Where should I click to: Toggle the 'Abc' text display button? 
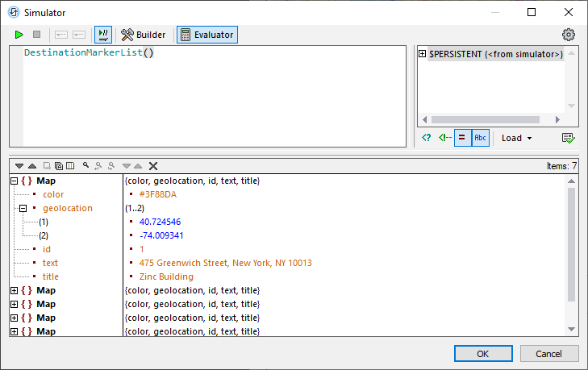pos(480,138)
